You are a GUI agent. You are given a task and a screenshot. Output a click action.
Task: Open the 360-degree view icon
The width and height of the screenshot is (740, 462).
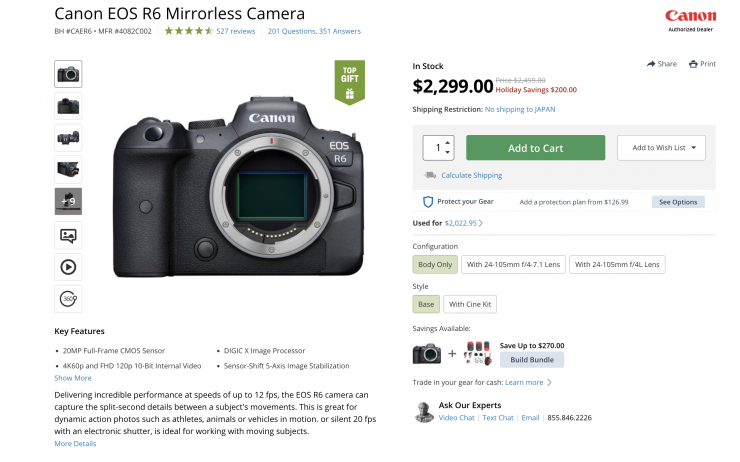click(x=68, y=298)
